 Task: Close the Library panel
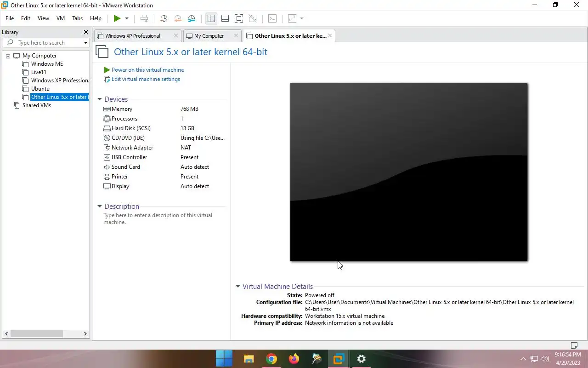point(85,32)
